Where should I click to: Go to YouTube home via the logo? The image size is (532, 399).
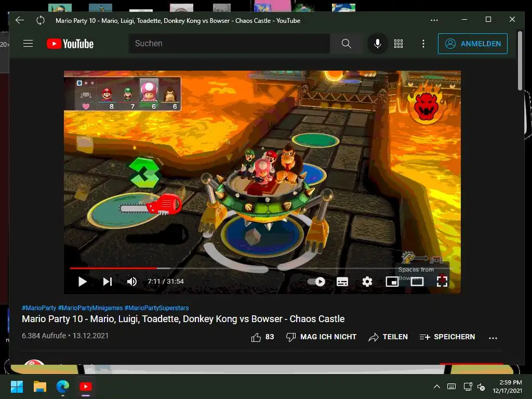[x=70, y=44]
